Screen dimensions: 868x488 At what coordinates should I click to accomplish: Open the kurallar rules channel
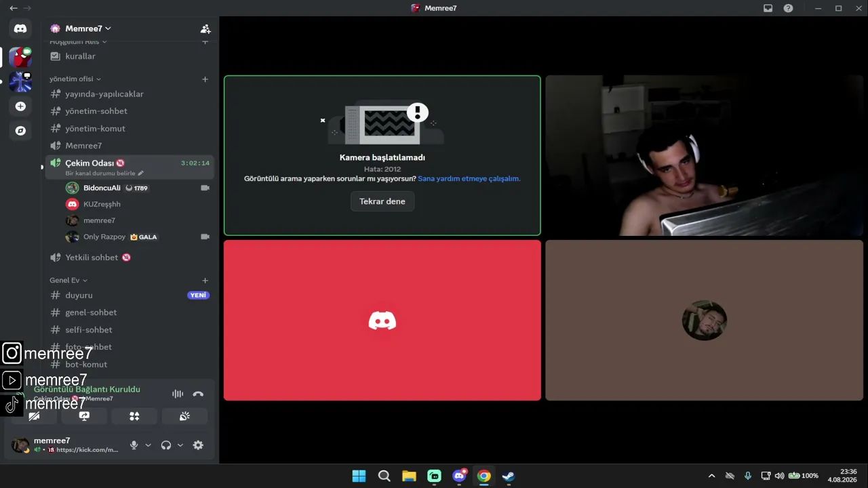click(130, 56)
